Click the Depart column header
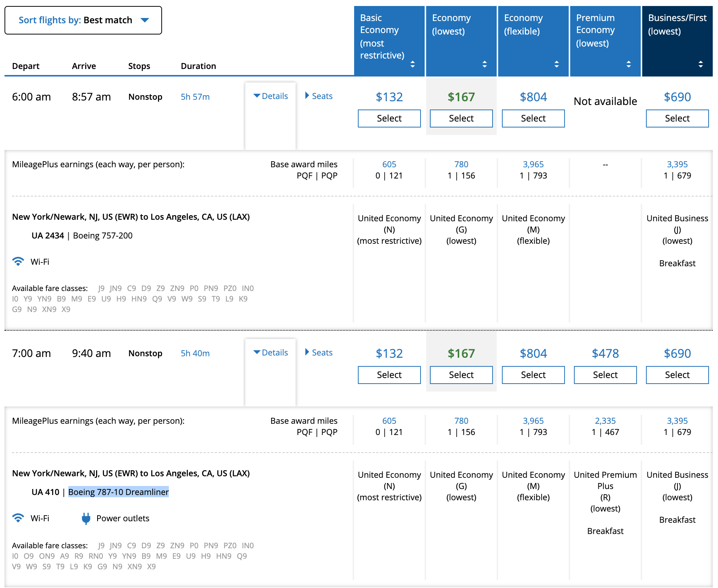Image resolution: width=718 pixels, height=588 pixels. 26,66
